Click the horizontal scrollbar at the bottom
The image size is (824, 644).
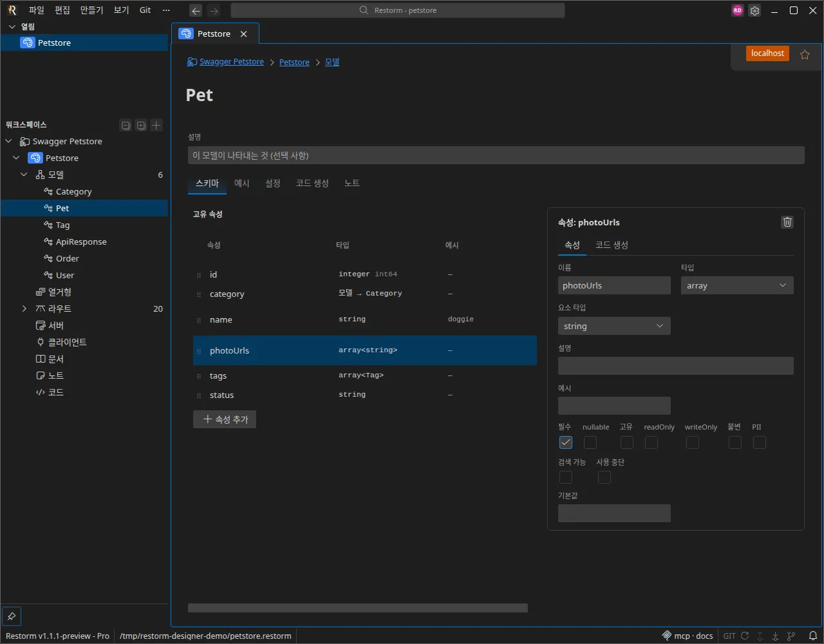tap(358, 608)
